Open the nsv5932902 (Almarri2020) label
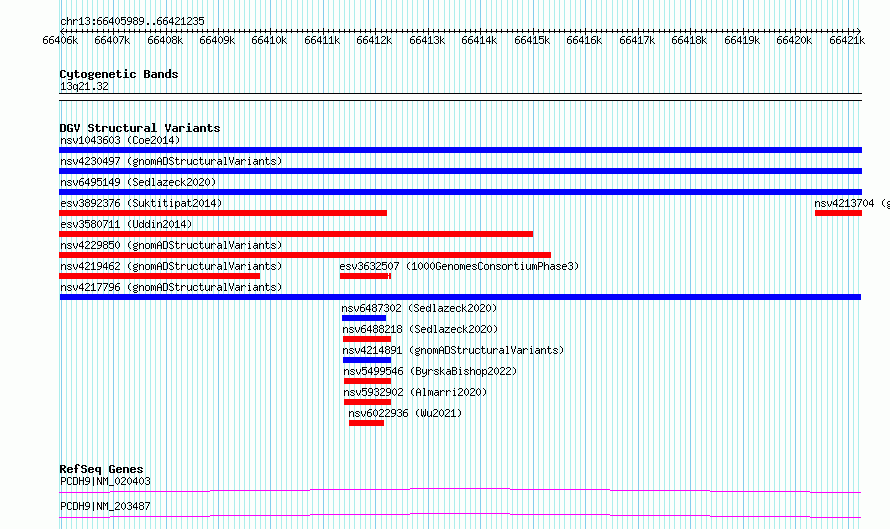 point(415,392)
